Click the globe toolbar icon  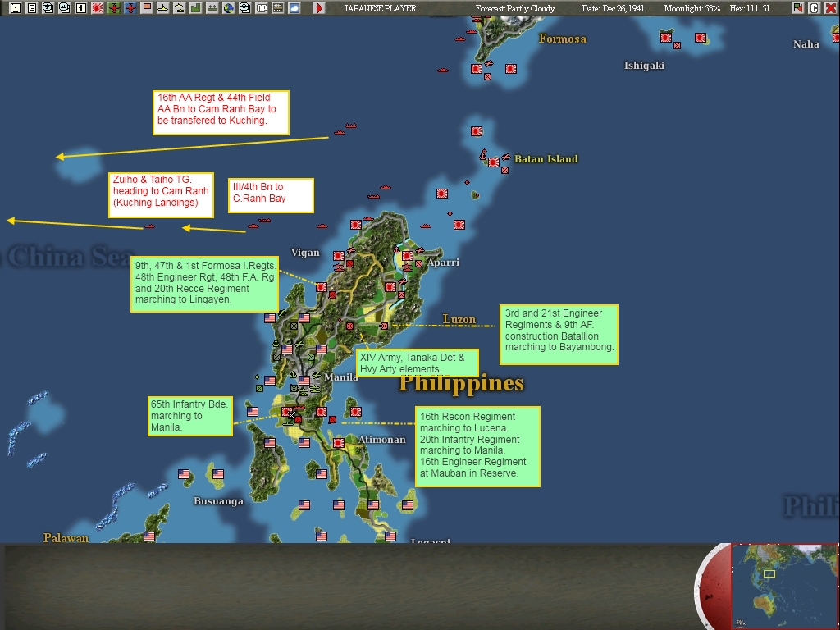[229, 8]
